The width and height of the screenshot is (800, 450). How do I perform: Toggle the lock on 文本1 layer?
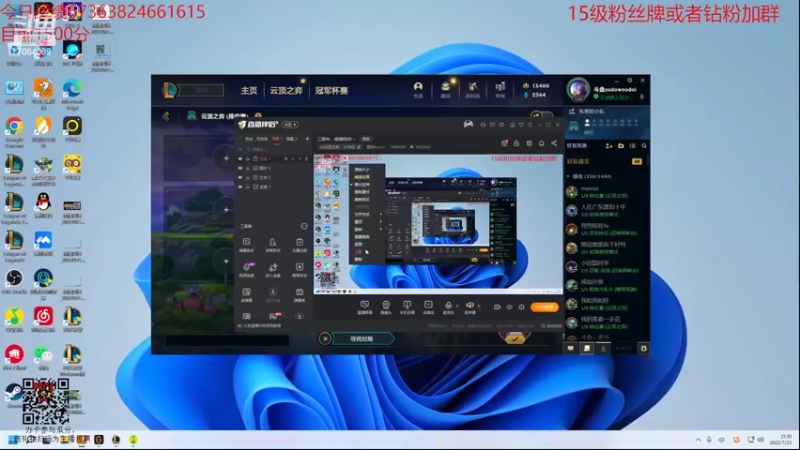247,159
